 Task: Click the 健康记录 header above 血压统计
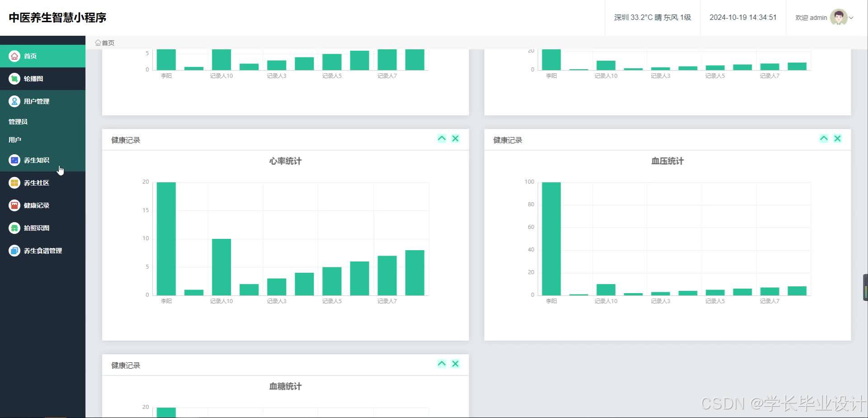point(508,140)
